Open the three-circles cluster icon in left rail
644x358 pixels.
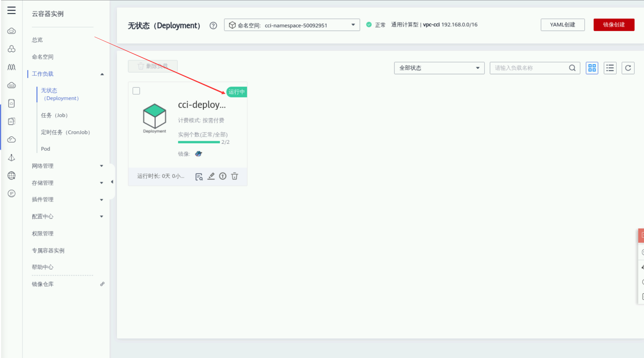[x=11, y=49]
